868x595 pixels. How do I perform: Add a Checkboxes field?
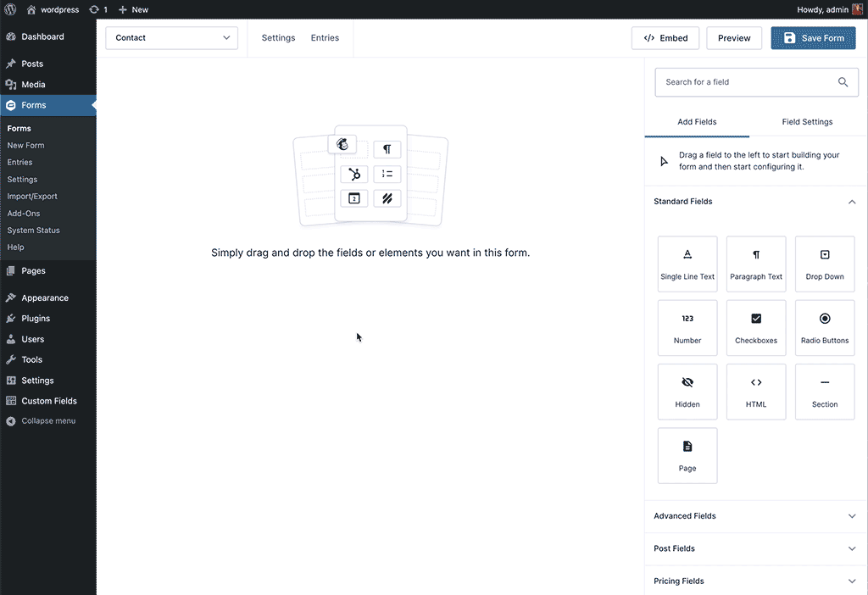point(755,328)
